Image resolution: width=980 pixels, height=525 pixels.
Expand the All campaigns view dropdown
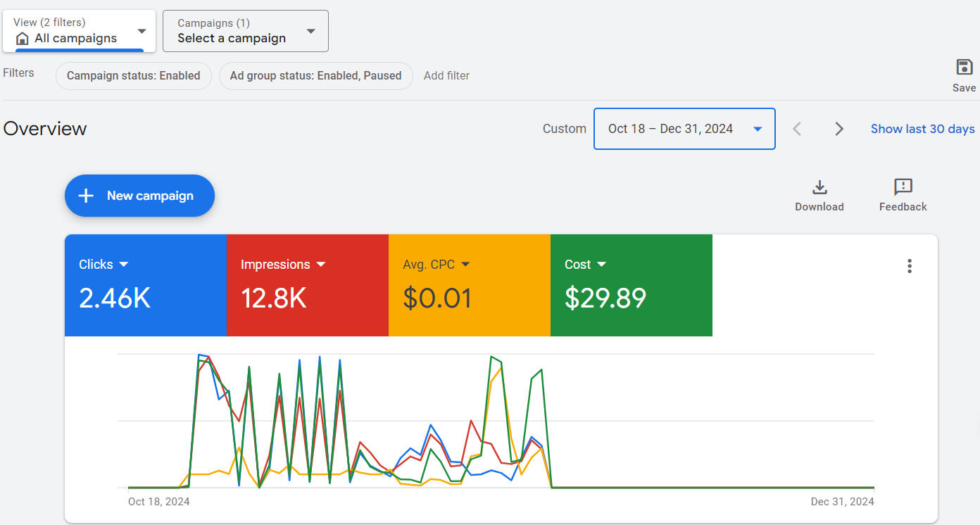pyautogui.click(x=142, y=32)
